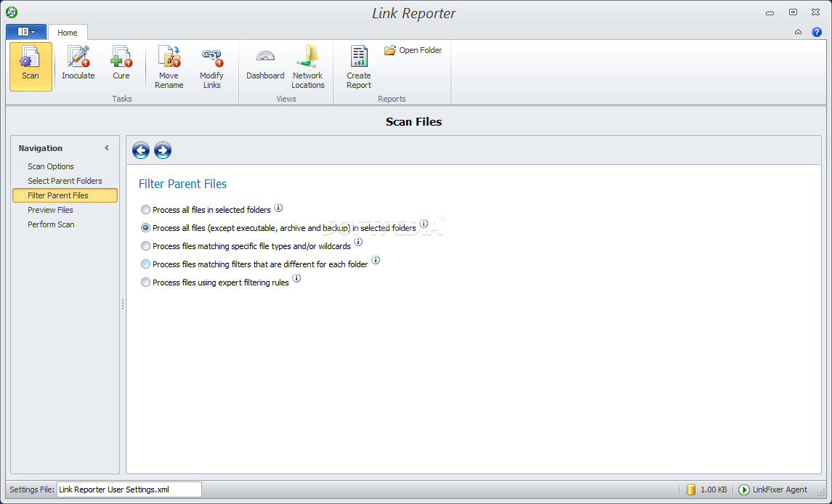Image resolution: width=832 pixels, height=504 pixels.
Task: Switch to the Home ribbon tab
Action: (68, 33)
